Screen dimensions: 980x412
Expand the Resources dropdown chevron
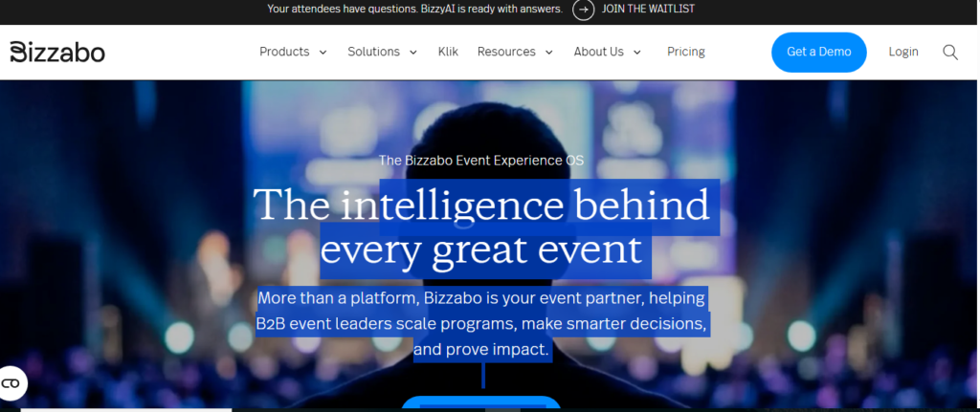click(549, 53)
